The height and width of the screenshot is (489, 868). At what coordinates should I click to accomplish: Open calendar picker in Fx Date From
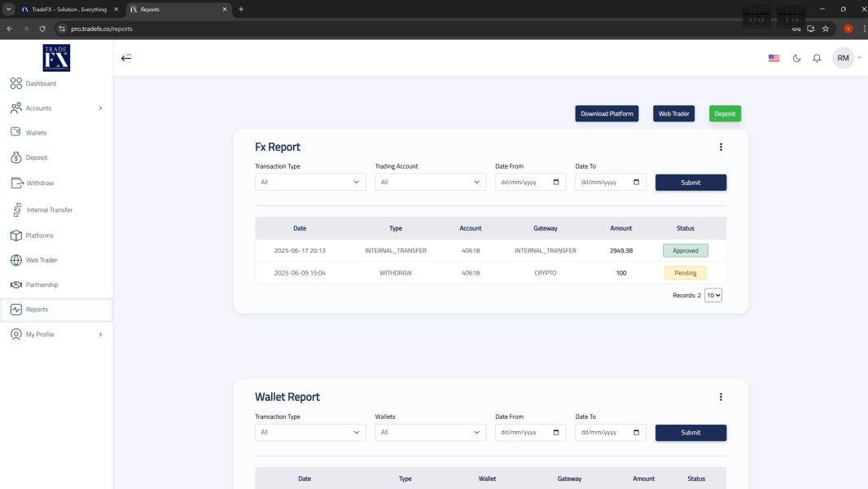[x=556, y=183]
